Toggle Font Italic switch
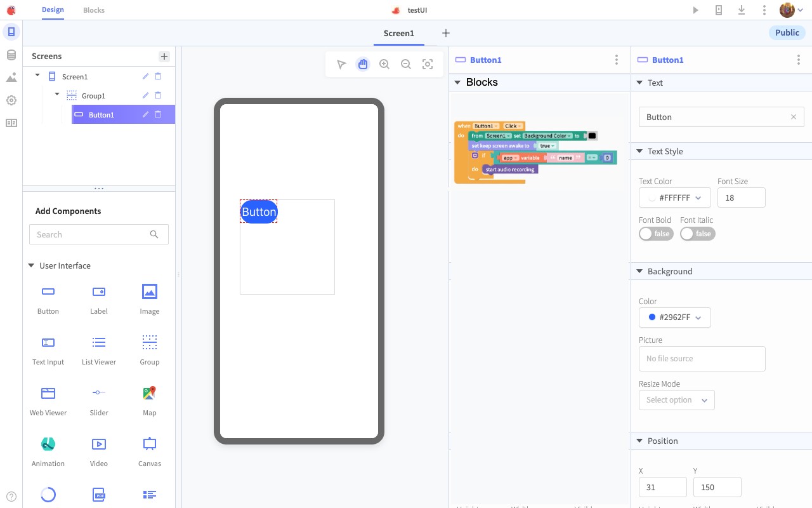This screenshot has height=508, width=812. point(698,234)
